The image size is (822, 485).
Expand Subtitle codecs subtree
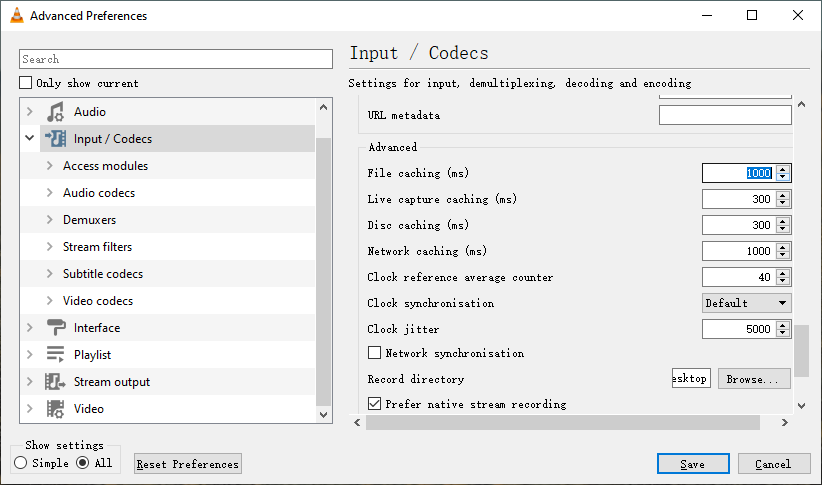(50, 274)
